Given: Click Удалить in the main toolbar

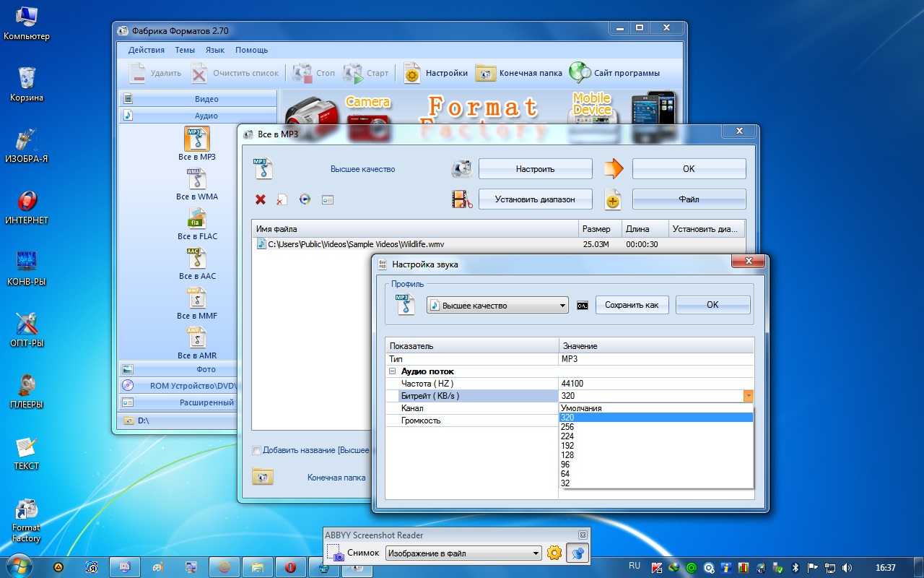Looking at the screenshot, I should [x=155, y=73].
